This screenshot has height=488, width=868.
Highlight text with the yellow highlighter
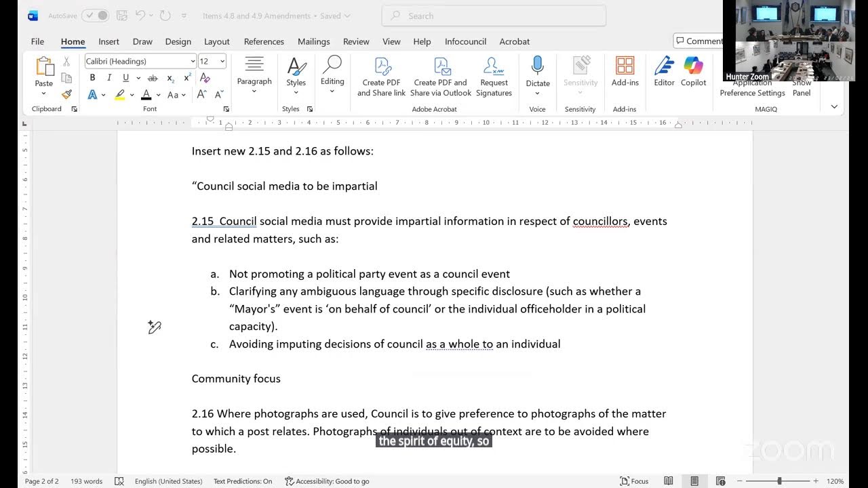(x=119, y=95)
